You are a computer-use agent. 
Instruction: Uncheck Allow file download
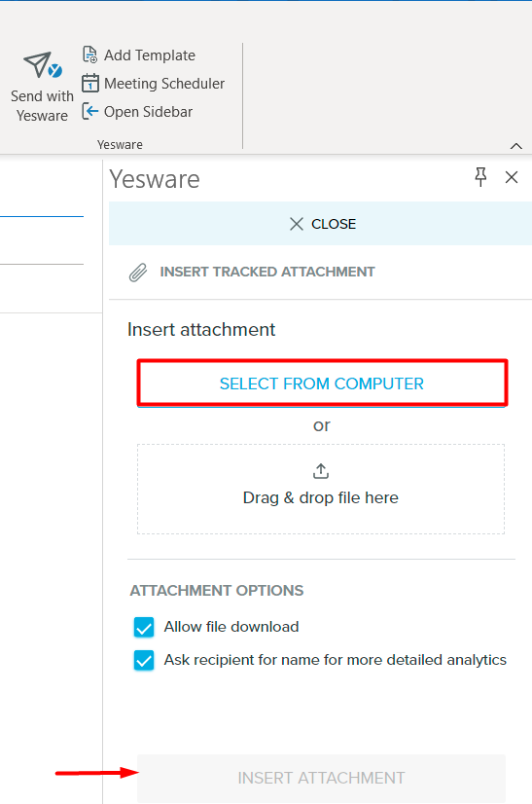coord(144,627)
